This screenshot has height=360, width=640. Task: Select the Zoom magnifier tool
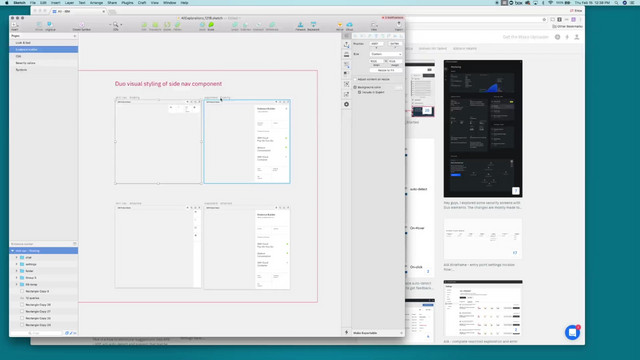(116, 26)
